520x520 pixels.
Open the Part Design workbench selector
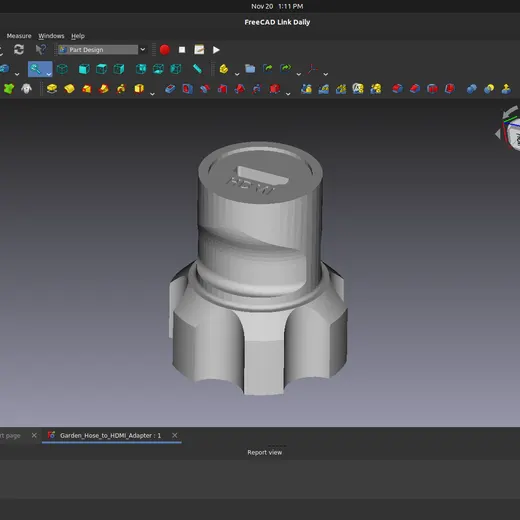click(102, 50)
